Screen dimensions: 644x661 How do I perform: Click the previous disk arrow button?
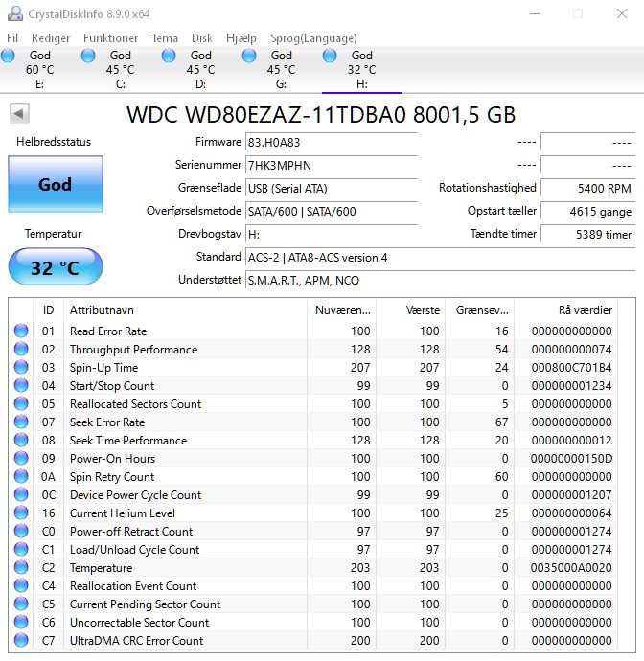tap(19, 113)
